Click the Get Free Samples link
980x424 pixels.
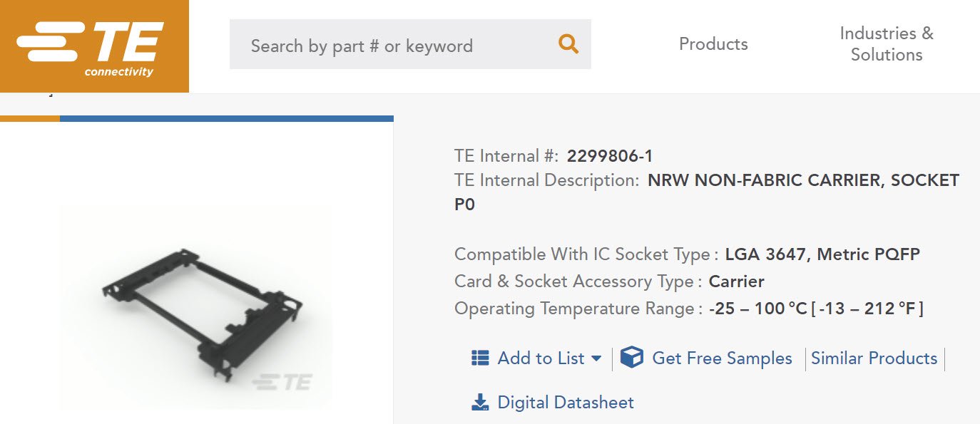coord(722,358)
